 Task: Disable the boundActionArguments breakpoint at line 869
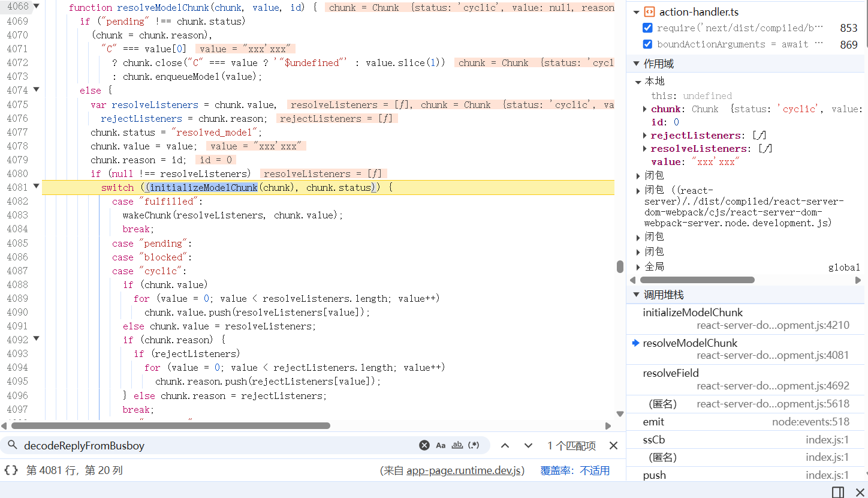point(647,44)
